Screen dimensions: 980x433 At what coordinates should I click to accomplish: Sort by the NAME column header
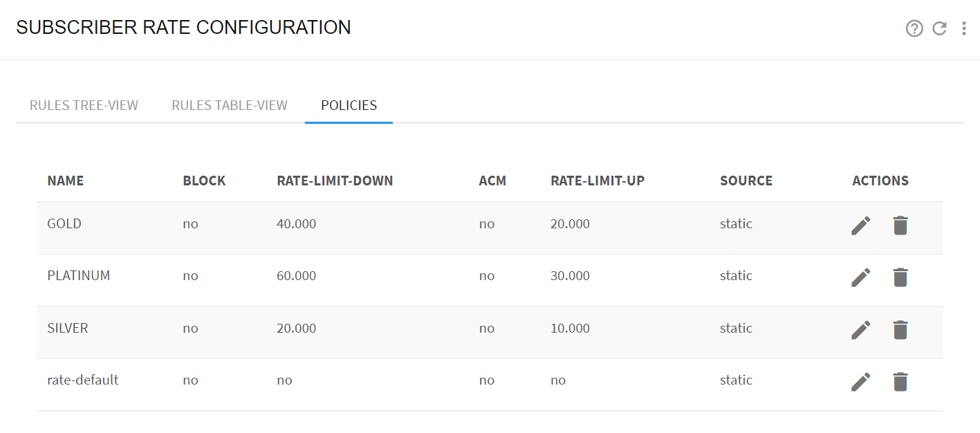tap(66, 181)
